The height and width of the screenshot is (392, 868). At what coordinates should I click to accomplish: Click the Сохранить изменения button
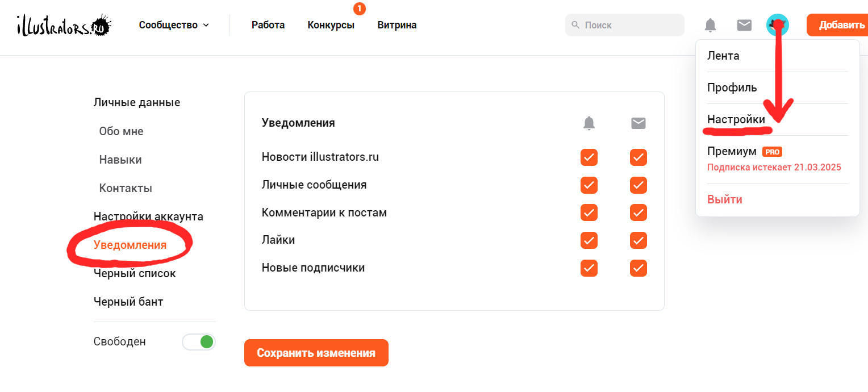click(x=316, y=353)
